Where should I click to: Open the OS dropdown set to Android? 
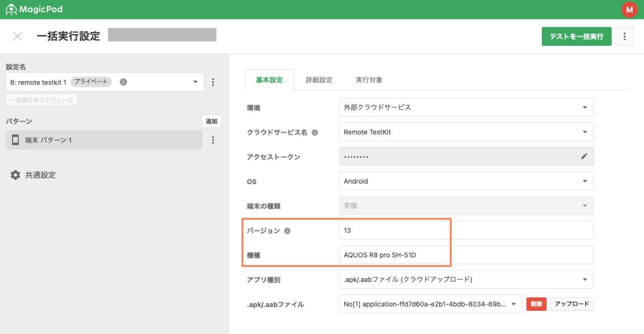(466, 181)
